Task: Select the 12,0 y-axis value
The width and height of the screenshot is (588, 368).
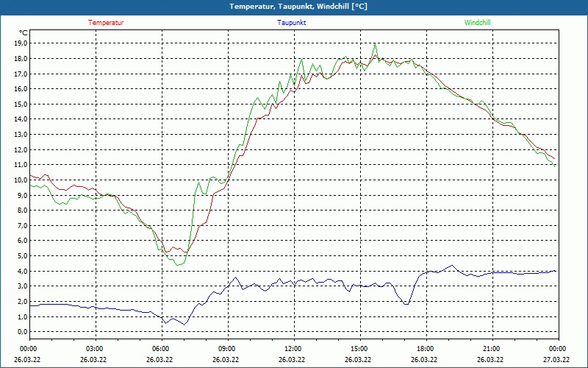Action: [x=21, y=149]
